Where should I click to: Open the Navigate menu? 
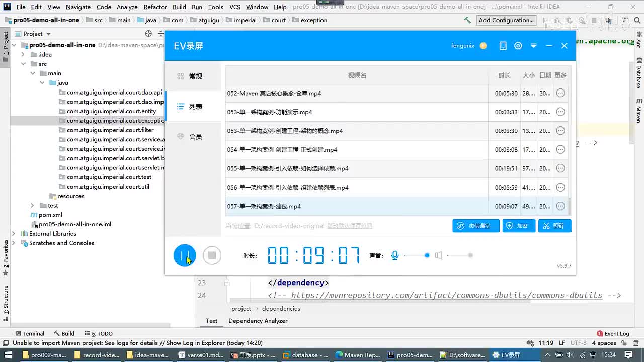pos(78,7)
